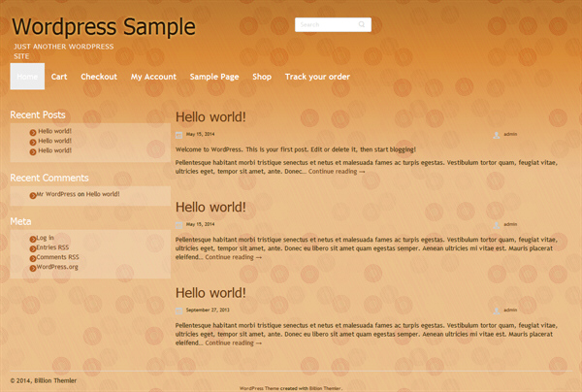Viewport: 582px width, 392px height.
Task: Open the Entries RSS link
Action: pyautogui.click(x=52, y=247)
